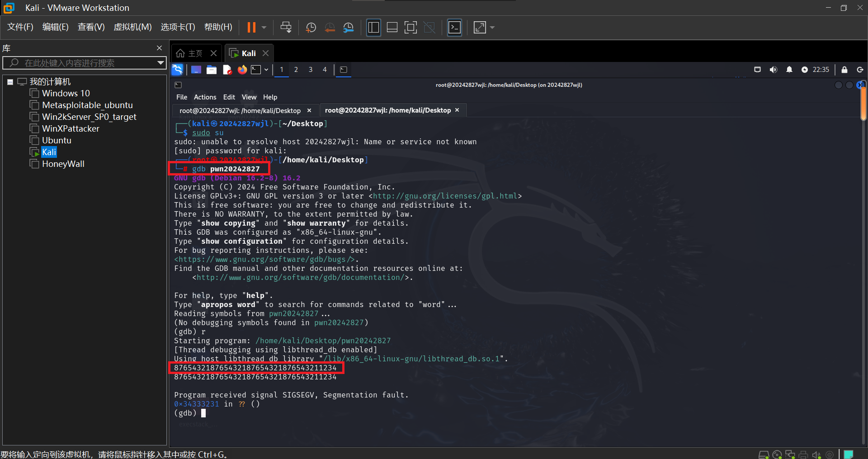868x459 pixels.
Task: Pause the virtual machine with the orange pause button
Action: point(251,28)
